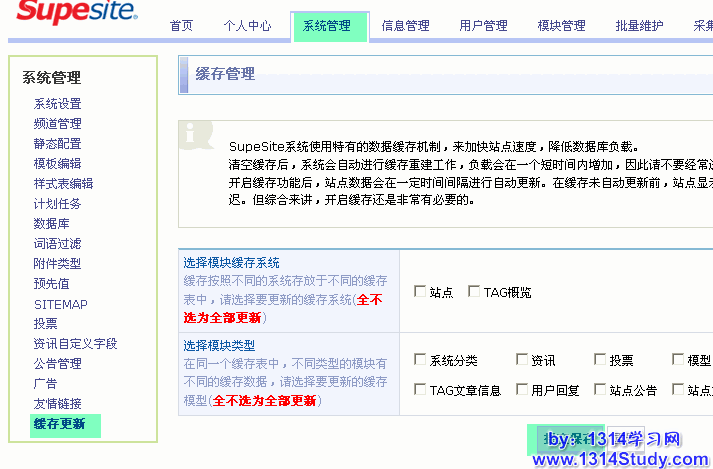
Task: Go to 数据库 in the sidebar
Action: (x=51, y=224)
